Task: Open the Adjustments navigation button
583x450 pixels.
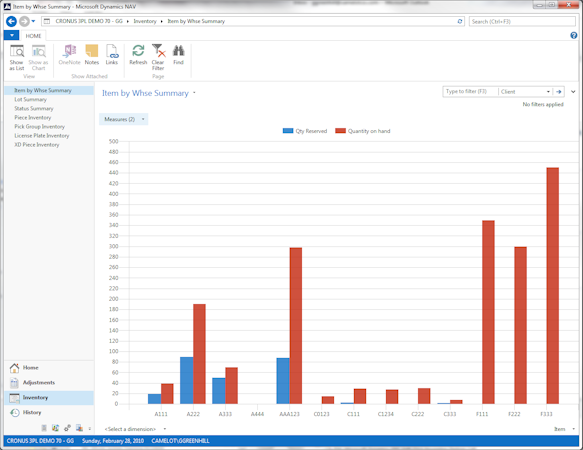Action: [39, 382]
